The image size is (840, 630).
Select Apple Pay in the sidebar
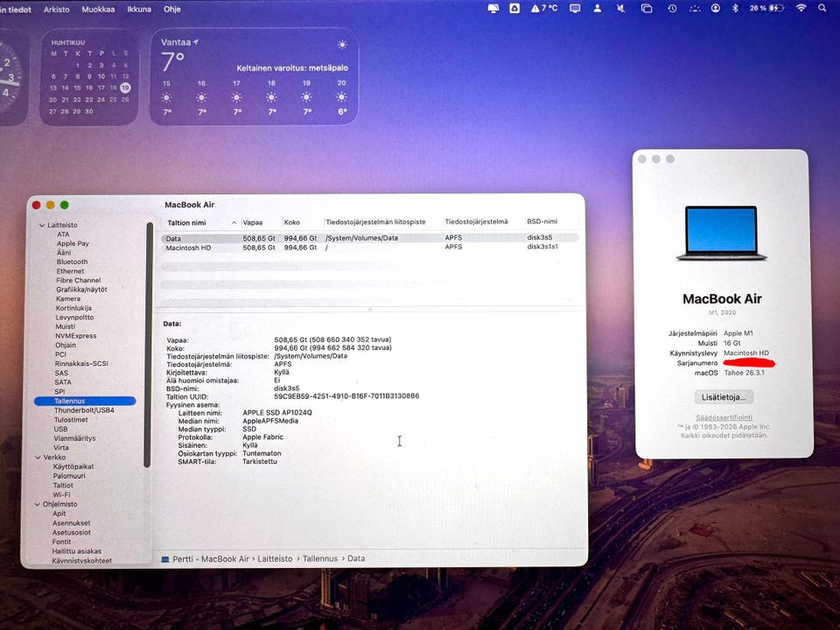click(x=73, y=243)
